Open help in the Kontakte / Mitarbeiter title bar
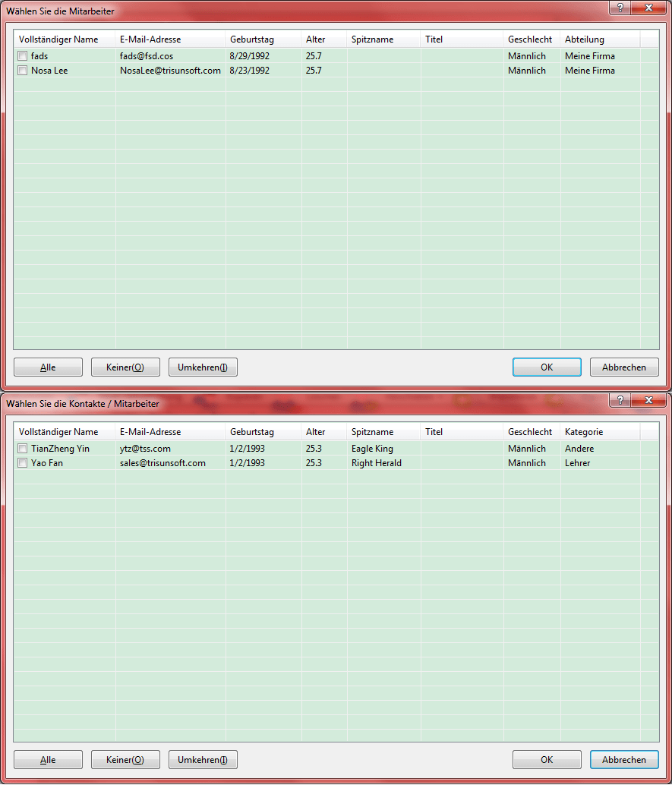 (x=620, y=400)
